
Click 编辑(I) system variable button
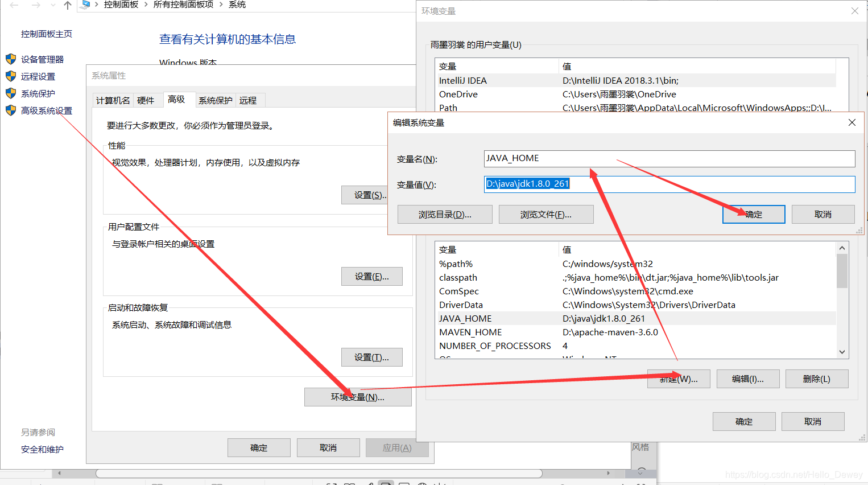tap(748, 379)
